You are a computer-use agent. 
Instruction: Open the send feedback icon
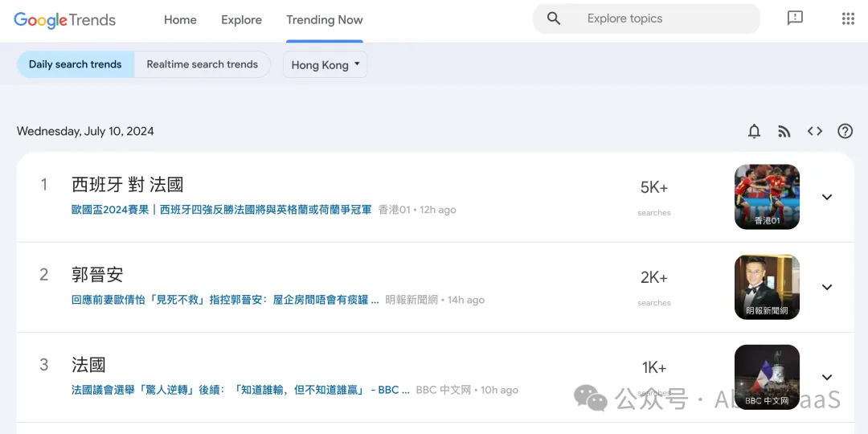[x=795, y=18]
